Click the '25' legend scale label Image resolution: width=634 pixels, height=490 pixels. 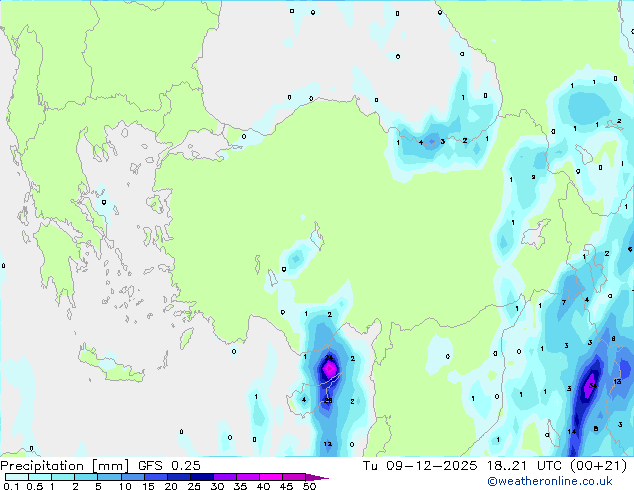(194, 486)
